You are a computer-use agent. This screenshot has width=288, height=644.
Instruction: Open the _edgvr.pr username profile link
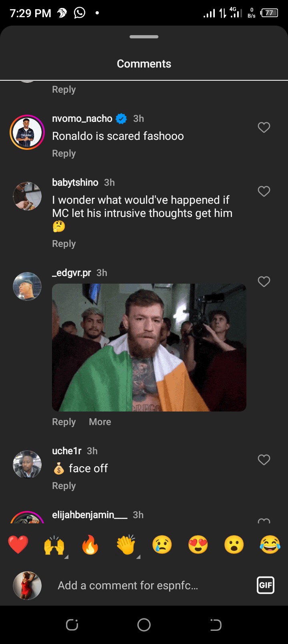tap(72, 273)
